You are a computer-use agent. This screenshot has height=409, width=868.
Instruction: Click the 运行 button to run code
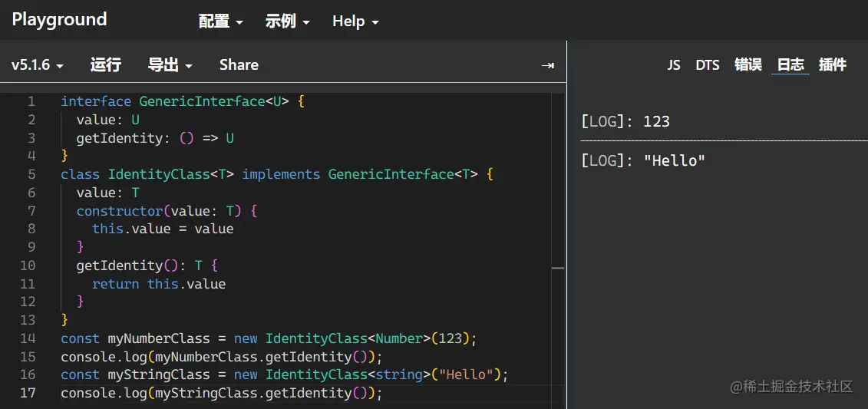[x=106, y=64]
